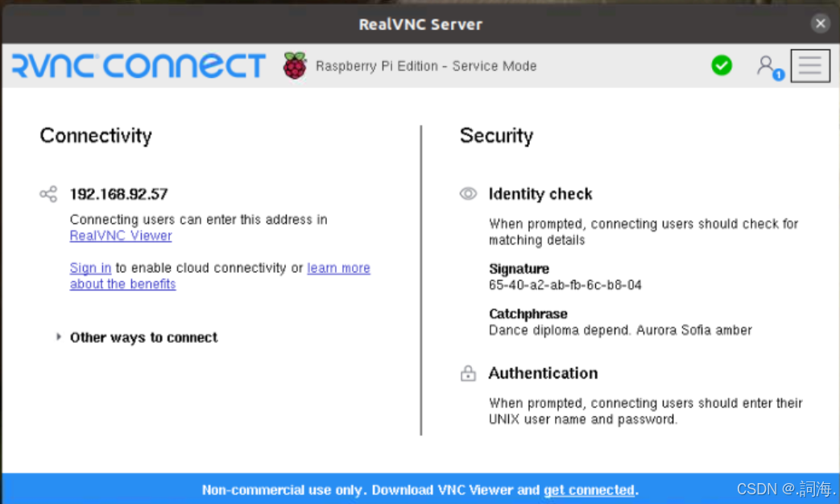The image size is (840, 504).
Task: Expand Other ways to connect
Action: click(x=138, y=337)
